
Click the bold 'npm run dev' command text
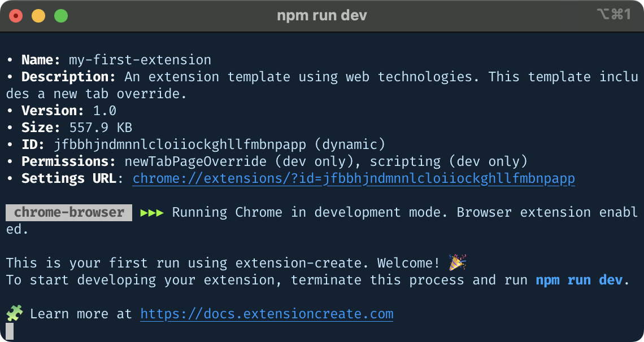point(578,280)
